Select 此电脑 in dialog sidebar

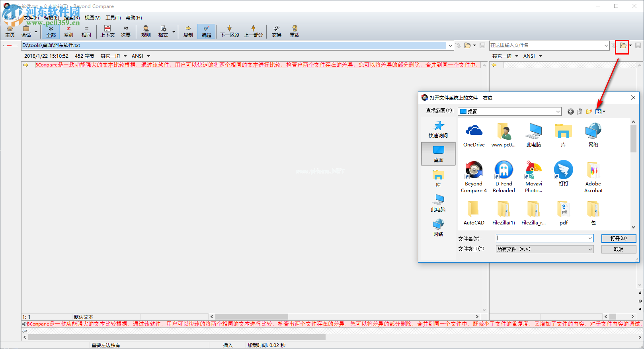[438, 203]
